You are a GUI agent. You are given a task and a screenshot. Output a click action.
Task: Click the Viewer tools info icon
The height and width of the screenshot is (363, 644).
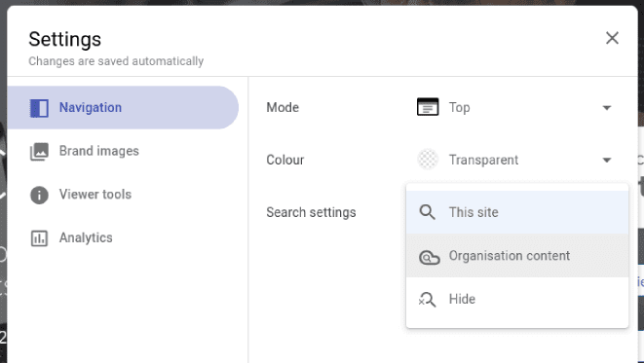pos(39,195)
